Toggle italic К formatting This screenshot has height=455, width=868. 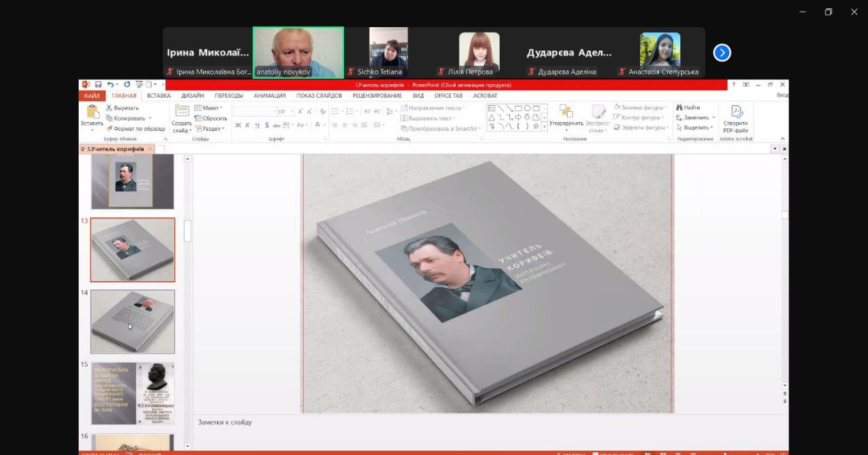tap(247, 125)
